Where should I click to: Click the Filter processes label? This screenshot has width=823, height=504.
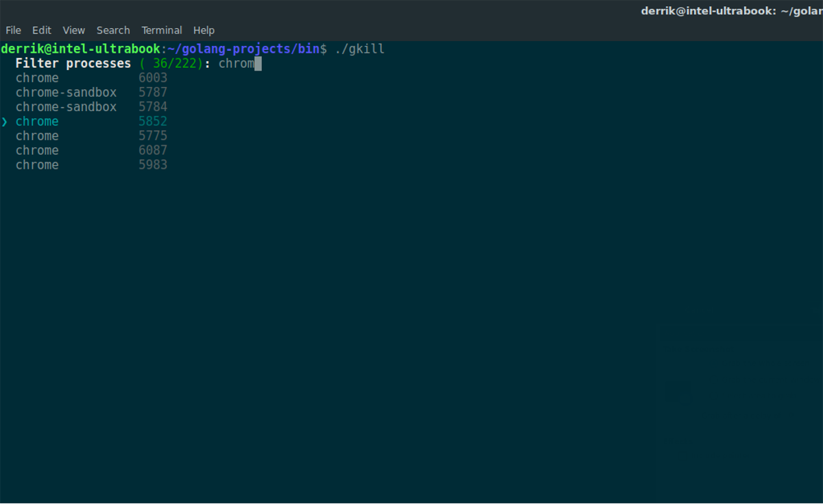[73, 64]
